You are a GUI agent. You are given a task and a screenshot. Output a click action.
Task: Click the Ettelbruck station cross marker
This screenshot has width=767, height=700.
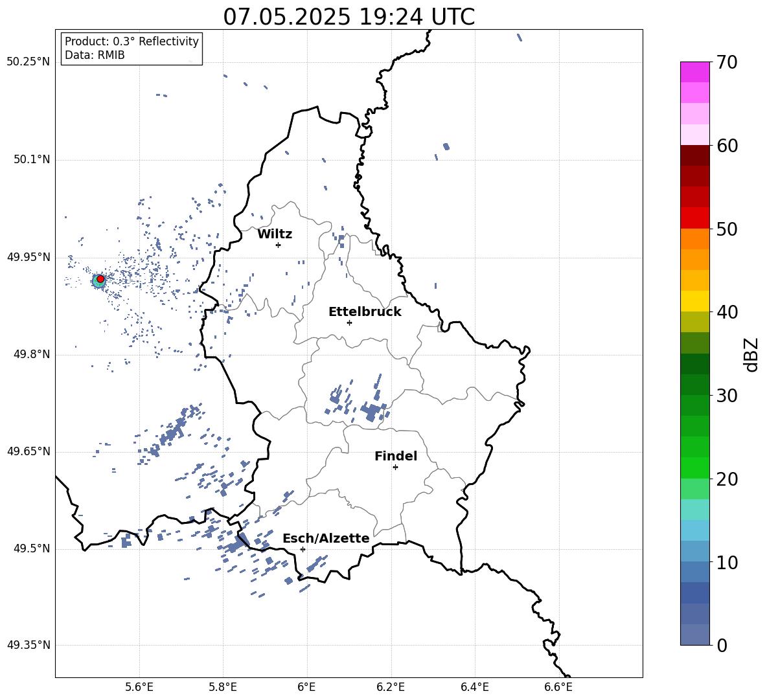tap(349, 322)
